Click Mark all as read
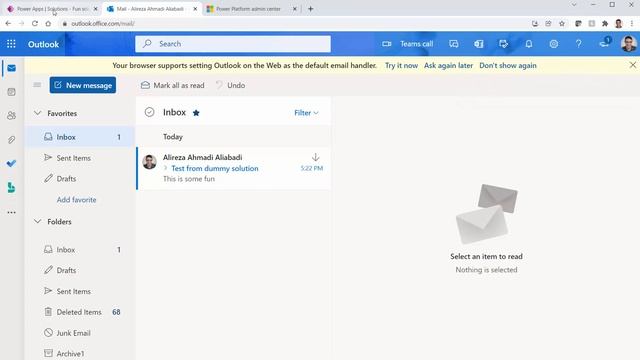The width and height of the screenshot is (640, 360). click(172, 85)
